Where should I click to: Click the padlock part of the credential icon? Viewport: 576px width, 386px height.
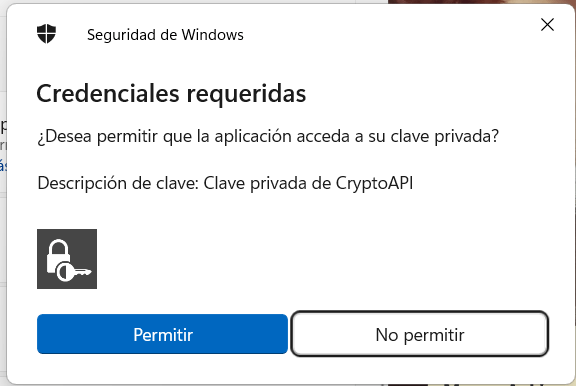pos(58,255)
